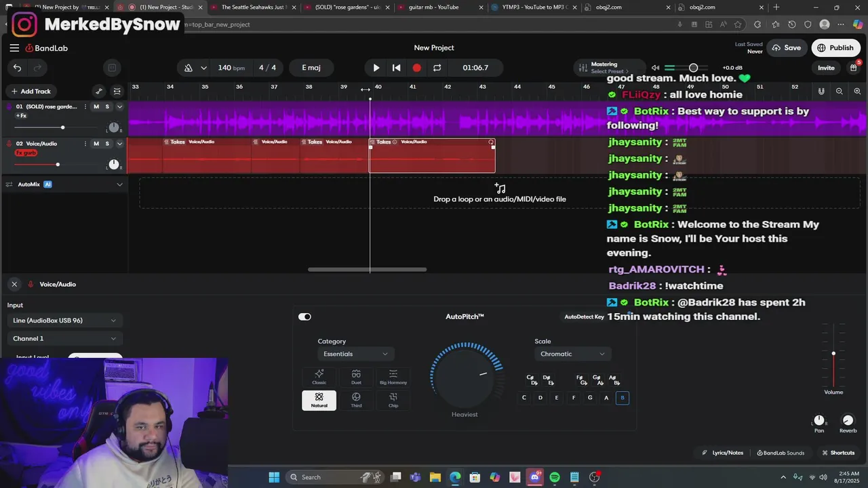The height and width of the screenshot is (488, 868).
Task: Start playback with the play button
Action: (x=376, y=68)
